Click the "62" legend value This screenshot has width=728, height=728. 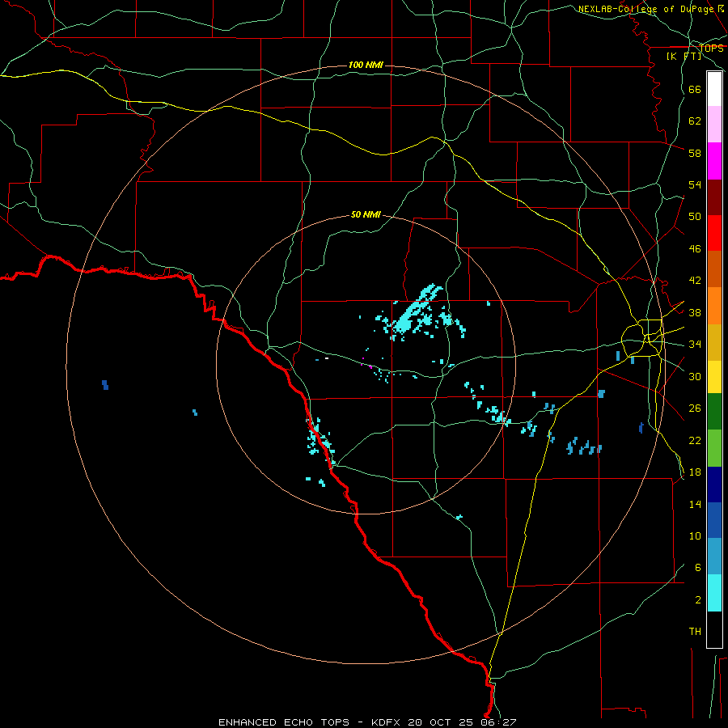[695, 121]
